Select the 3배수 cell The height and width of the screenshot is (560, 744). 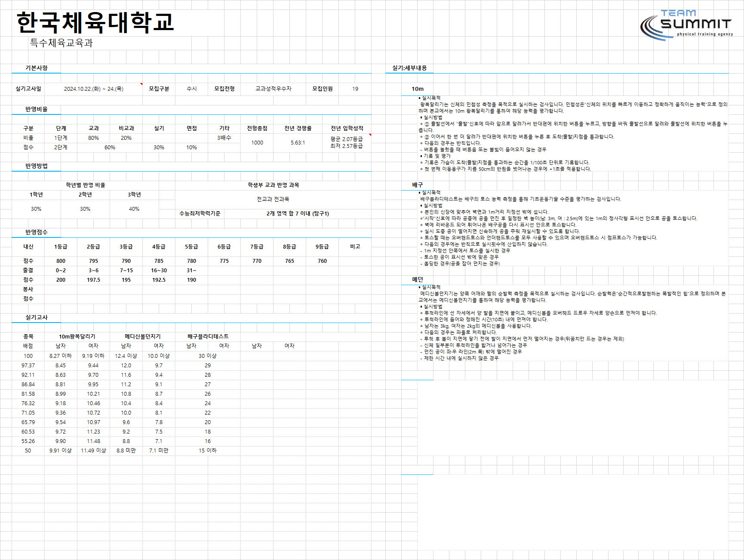[224, 138]
